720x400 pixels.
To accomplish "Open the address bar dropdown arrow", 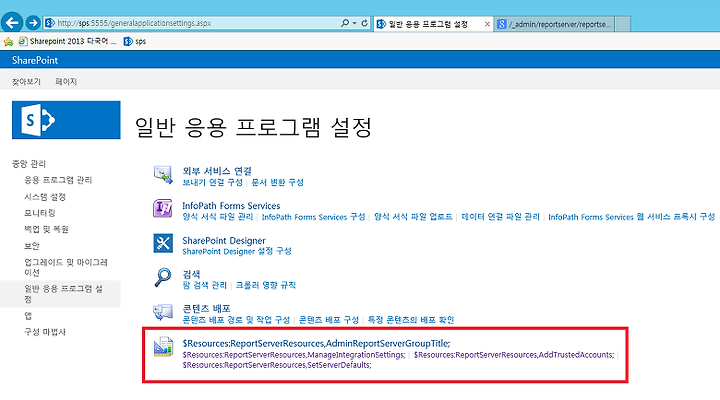I will click(354, 23).
